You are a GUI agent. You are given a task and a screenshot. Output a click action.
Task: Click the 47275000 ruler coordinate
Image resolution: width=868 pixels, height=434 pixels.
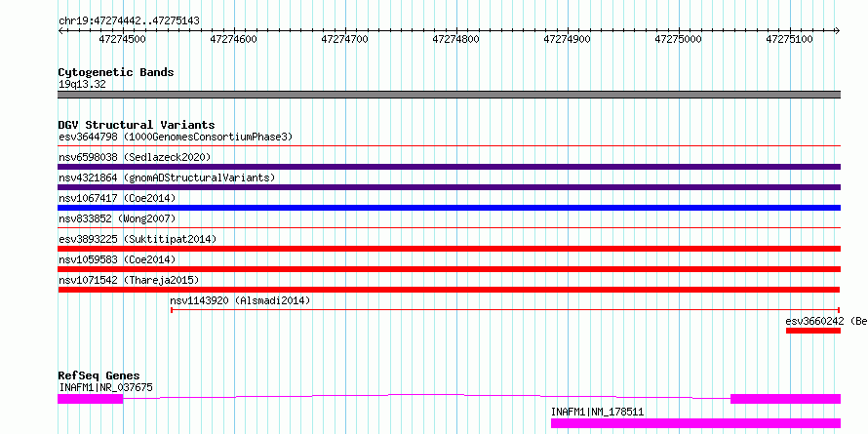678,39
